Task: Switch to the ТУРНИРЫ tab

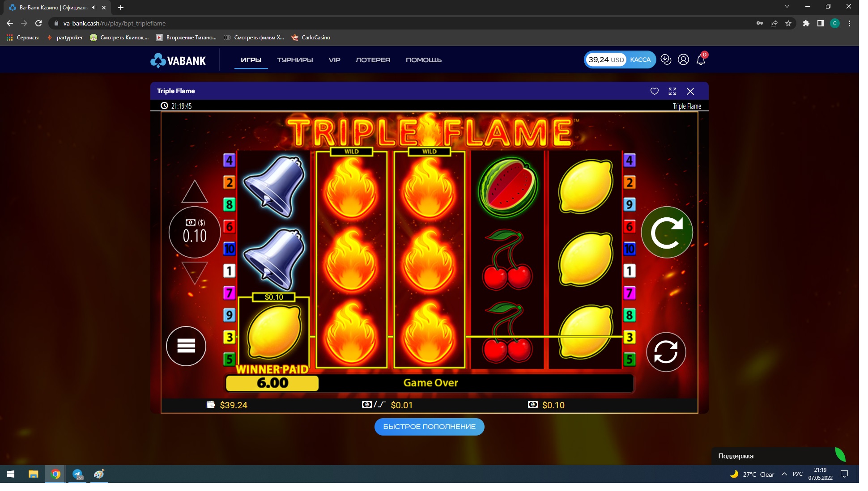Action: [295, 60]
